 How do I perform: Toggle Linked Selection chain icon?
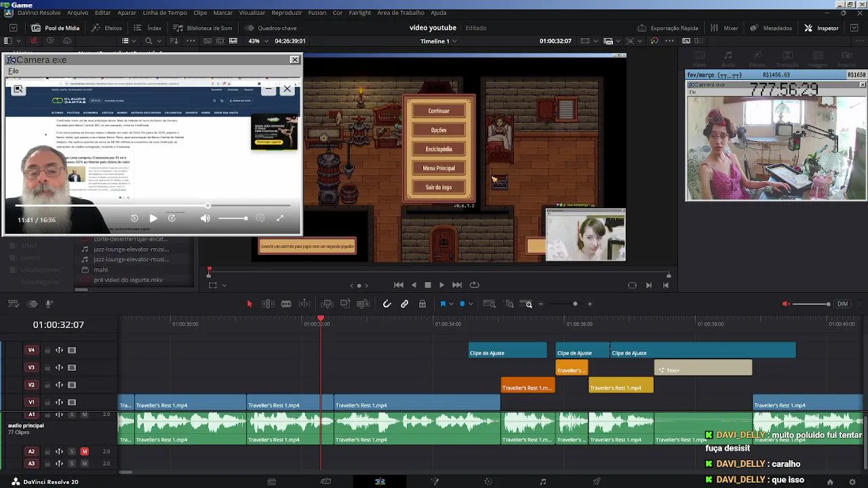(x=405, y=304)
